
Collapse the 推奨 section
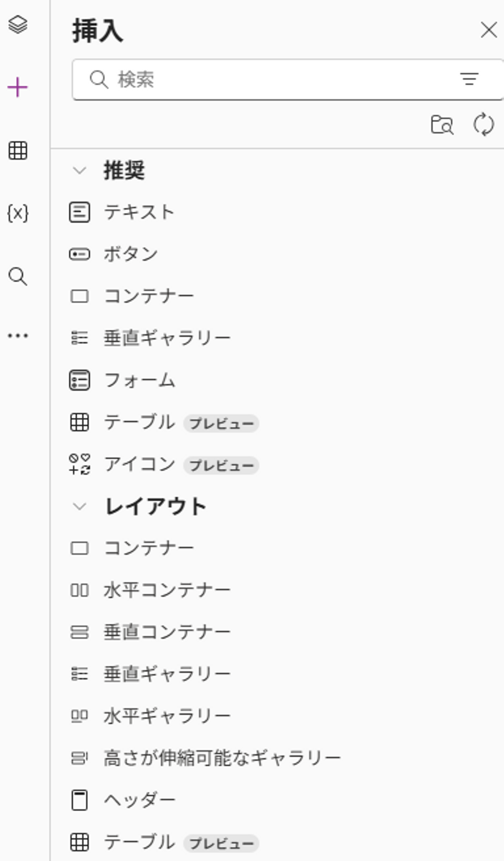coord(79,170)
